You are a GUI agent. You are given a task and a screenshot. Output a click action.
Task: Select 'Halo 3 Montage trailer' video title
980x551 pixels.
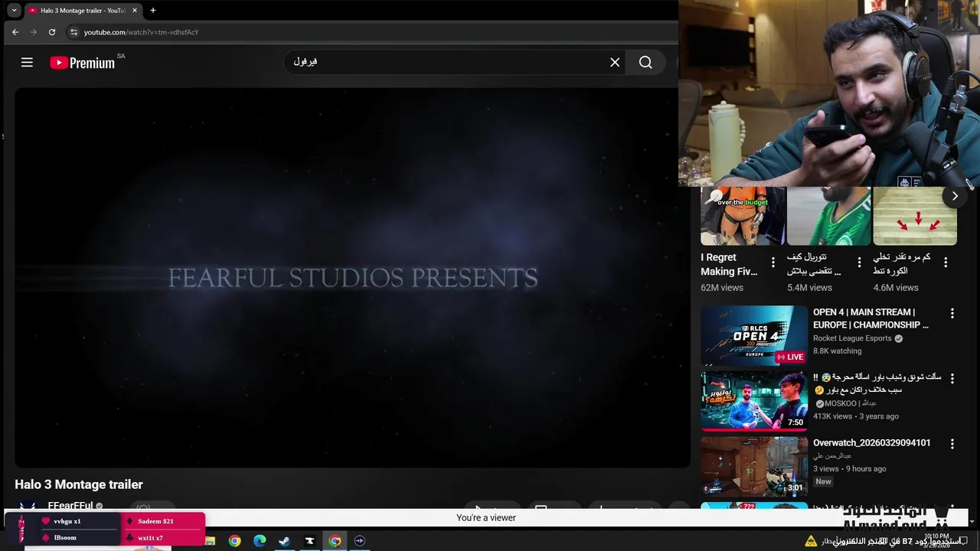pyautogui.click(x=79, y=484)
